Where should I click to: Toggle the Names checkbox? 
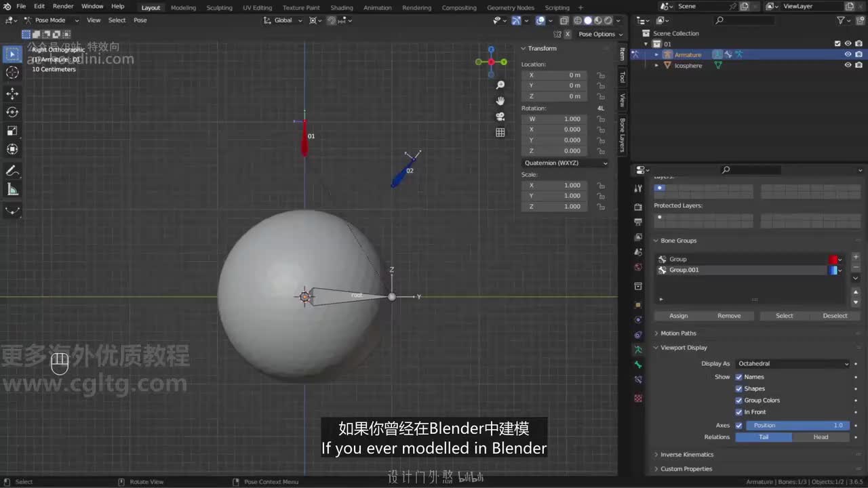coord(739,377)
